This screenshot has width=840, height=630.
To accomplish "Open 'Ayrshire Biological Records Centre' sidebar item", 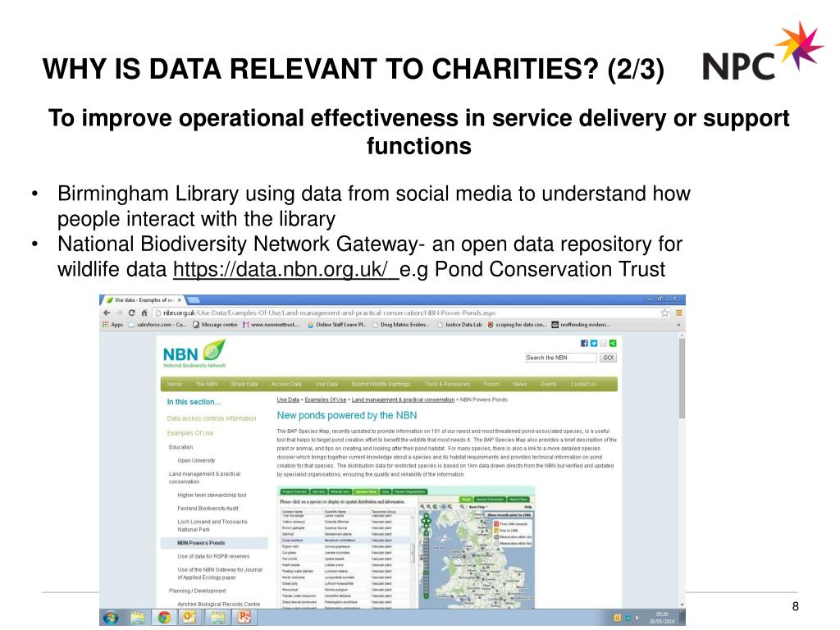I will point(218,605).
